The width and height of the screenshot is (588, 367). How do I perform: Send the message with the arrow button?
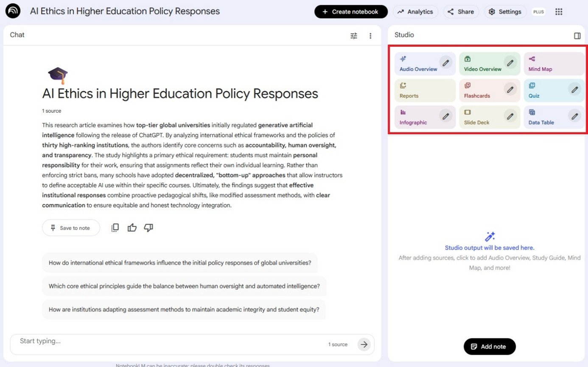tap(364, 345)
